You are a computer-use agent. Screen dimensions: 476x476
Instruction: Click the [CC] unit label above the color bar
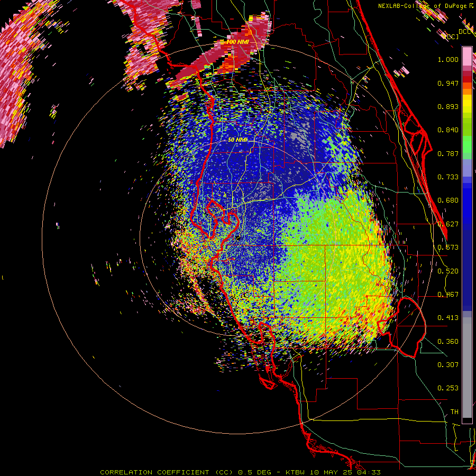click(452, 36)
